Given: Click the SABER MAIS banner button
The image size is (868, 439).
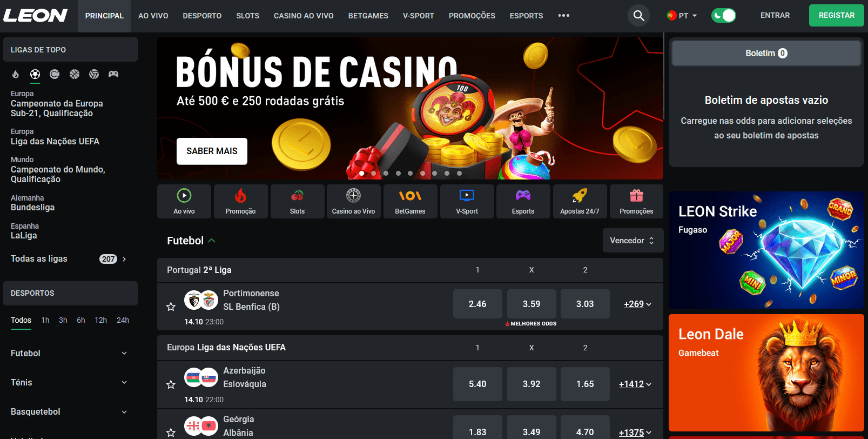Looking at the screenshot, I should pos(212,151).
